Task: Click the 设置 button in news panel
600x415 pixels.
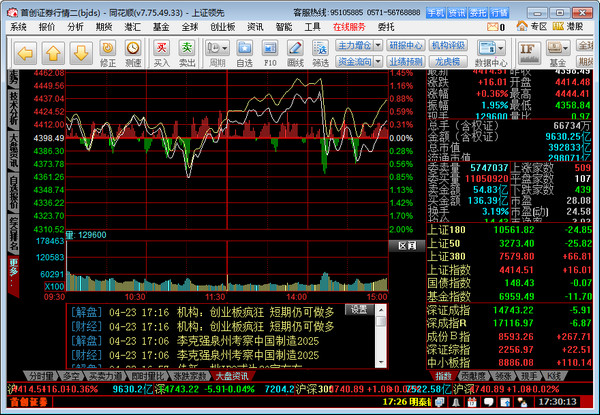Action: 357,309
